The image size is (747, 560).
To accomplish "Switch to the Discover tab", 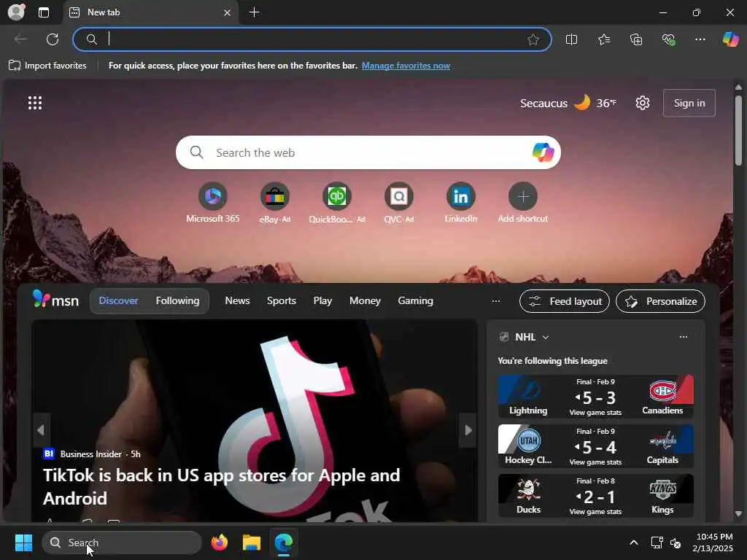I will (119, 301).
